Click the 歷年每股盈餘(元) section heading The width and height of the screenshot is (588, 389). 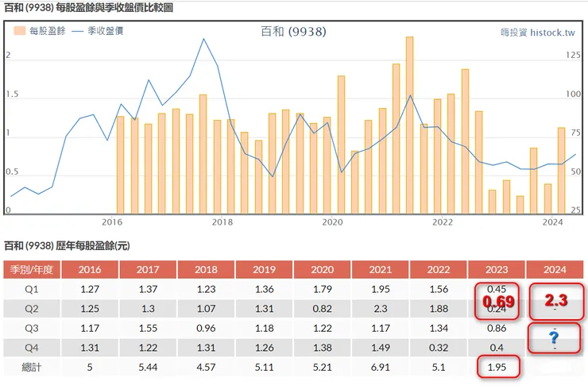click(93, 246)
